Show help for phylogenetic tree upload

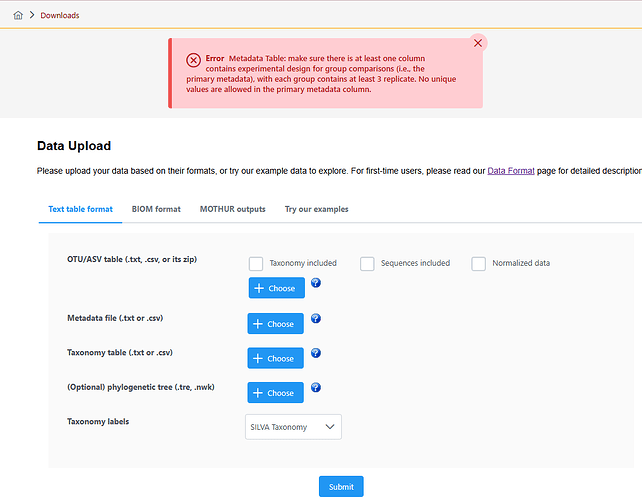pyautogui.click(x=316, y=388)
